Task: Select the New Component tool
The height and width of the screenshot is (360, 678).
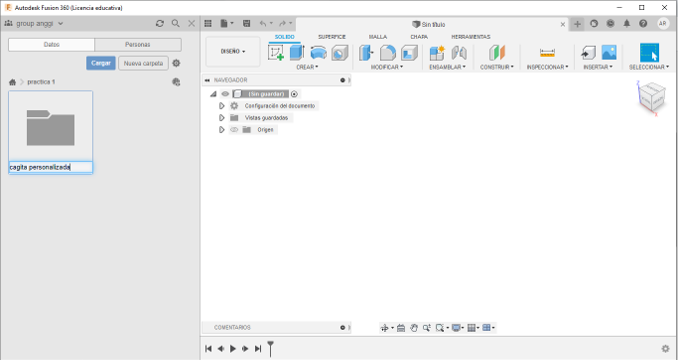Action: (x=437, y=53)
